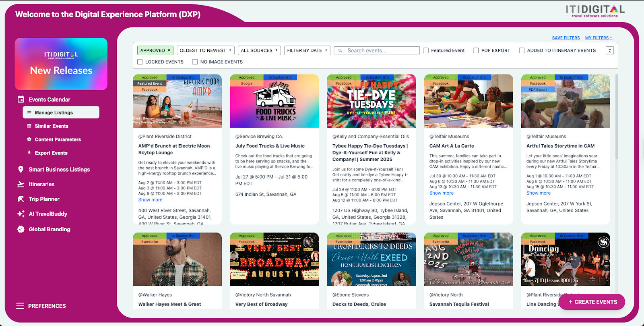Image resolution: width=644 pixels, height=326 pixels.
Task: Open Itineraries section
Action: click(x=41, y=184)
